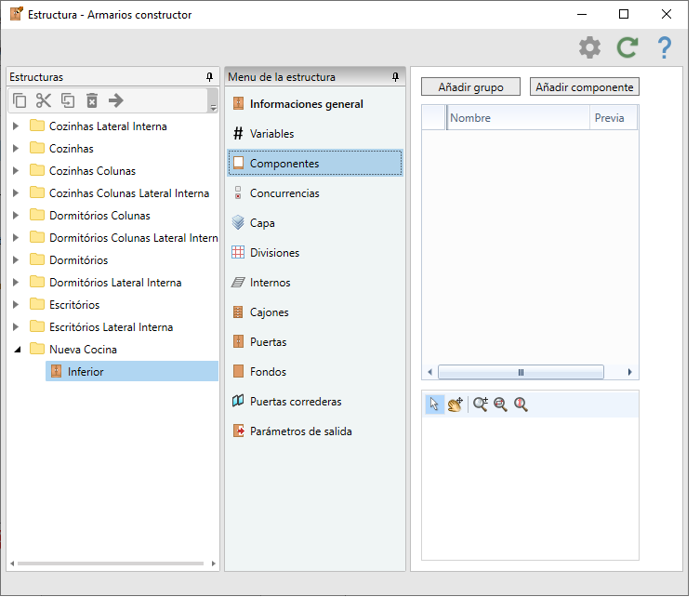700x610 pixels.
Task: Click the copy icon in Estructuras toolbar
Action: pyautogui.click(x=20, y=100)
